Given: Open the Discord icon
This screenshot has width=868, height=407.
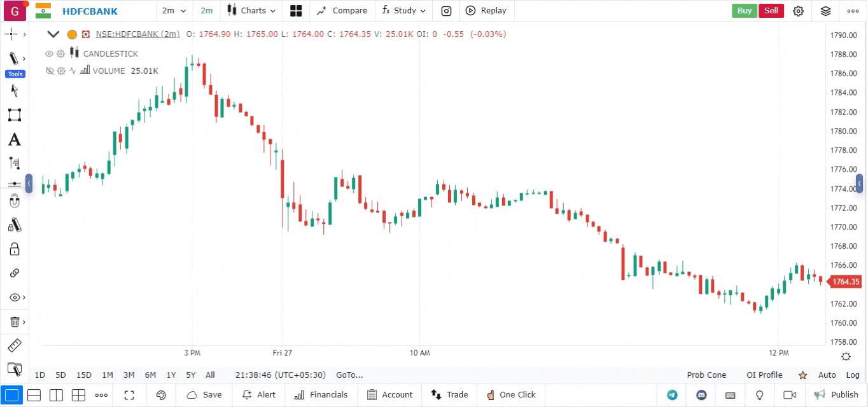Looking at the screenshot, I should (x=701, y=395).
